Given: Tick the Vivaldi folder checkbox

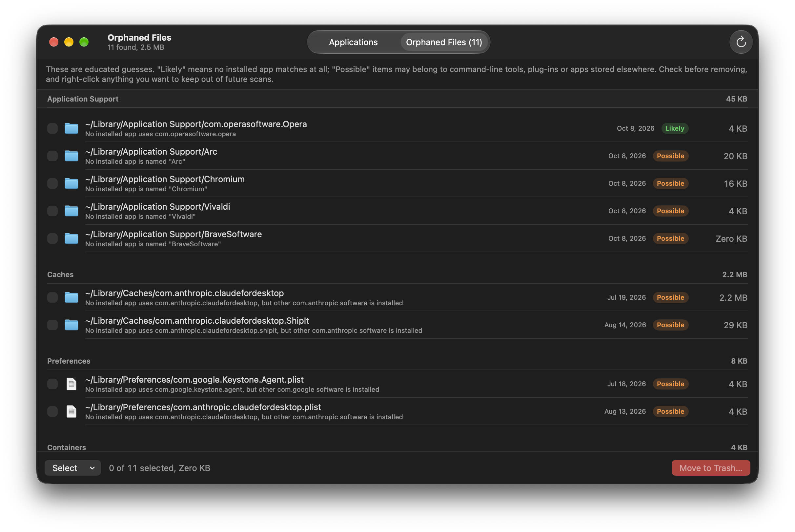Looking at the screenshot, I should click(x=52, y=211).
